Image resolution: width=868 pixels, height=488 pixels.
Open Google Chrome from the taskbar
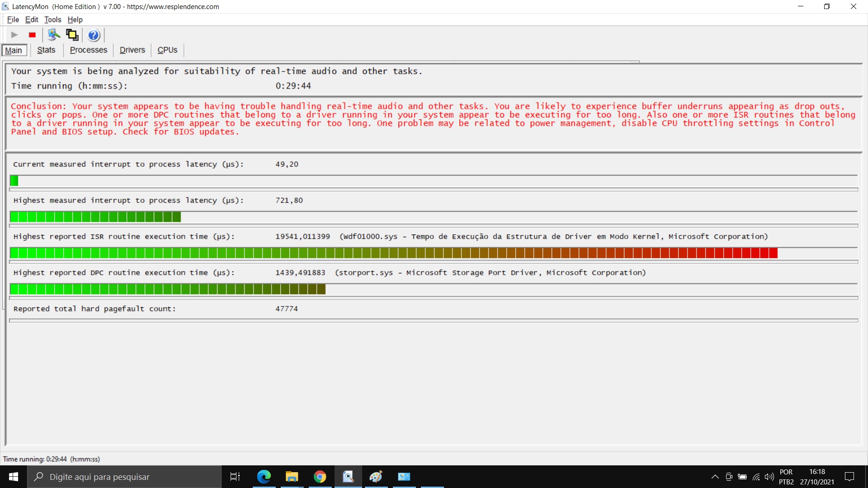320,477
